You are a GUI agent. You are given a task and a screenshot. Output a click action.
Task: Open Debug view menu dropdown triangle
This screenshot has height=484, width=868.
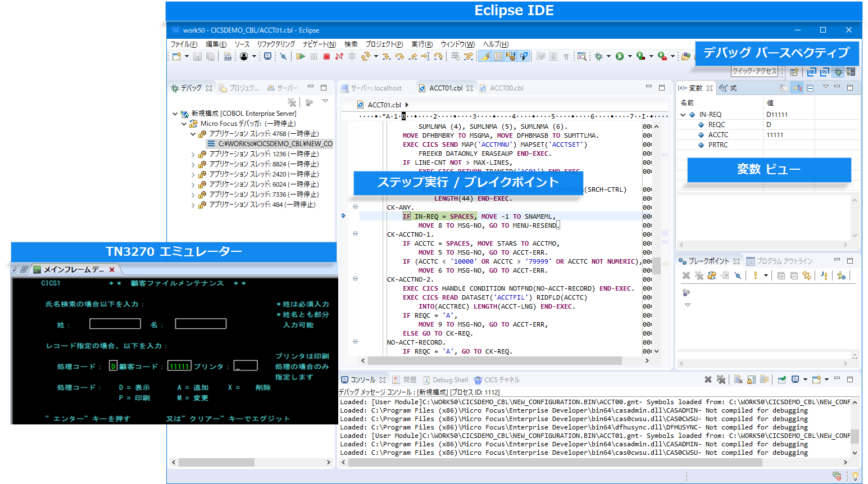325,101
